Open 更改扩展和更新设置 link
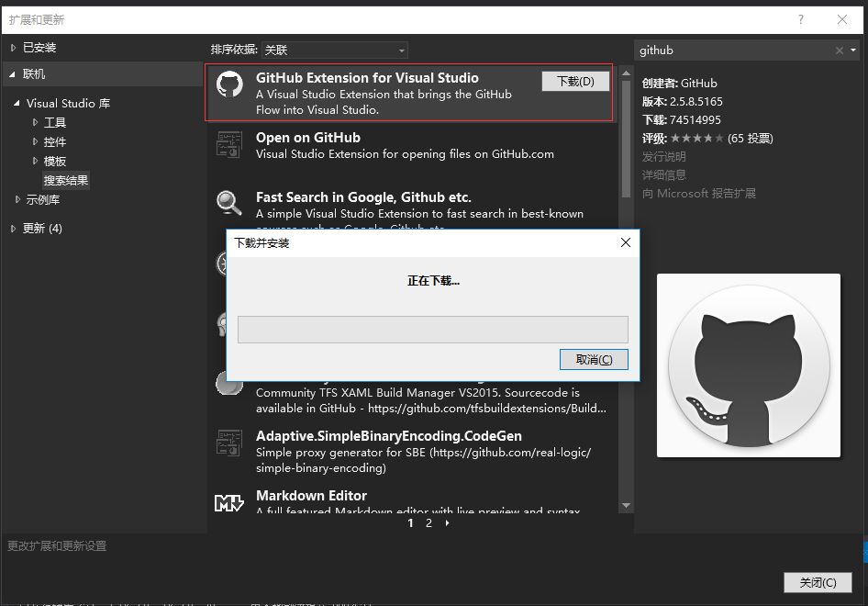This screenshot has width=868, height=606. pos(57,546)
